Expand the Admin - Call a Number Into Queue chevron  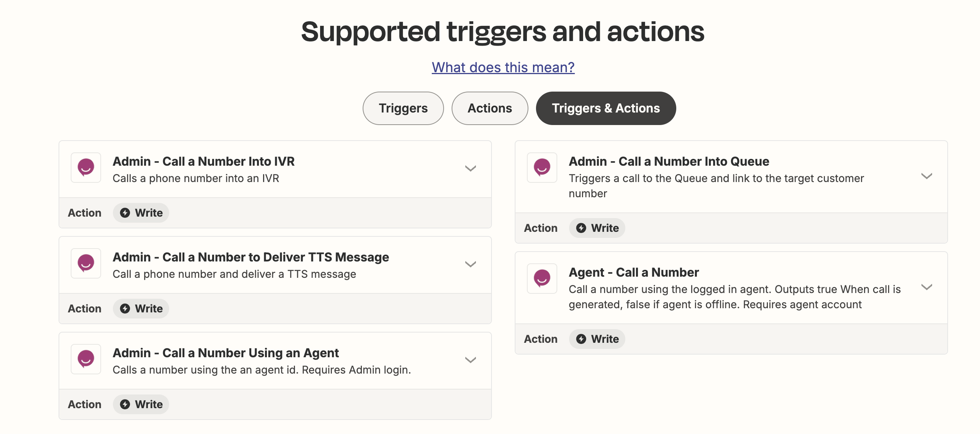click(927, 176)
